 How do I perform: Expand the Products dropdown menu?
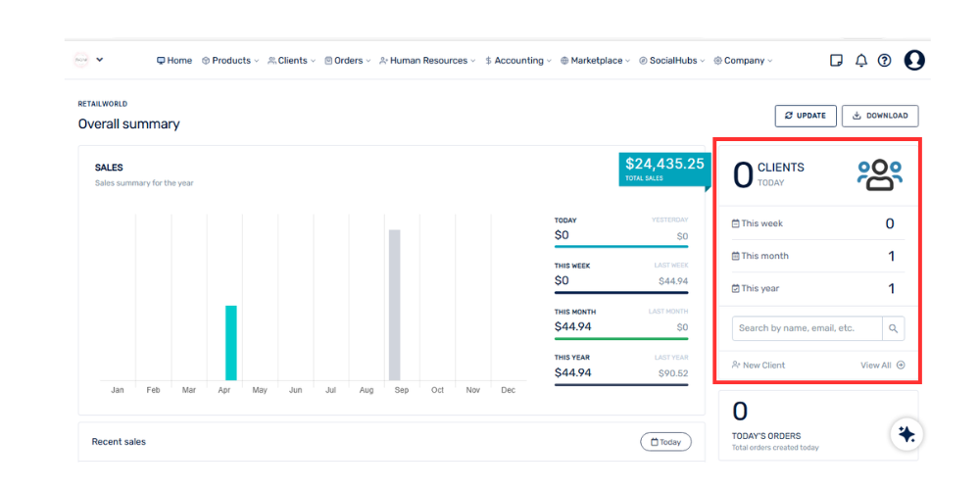230,61
